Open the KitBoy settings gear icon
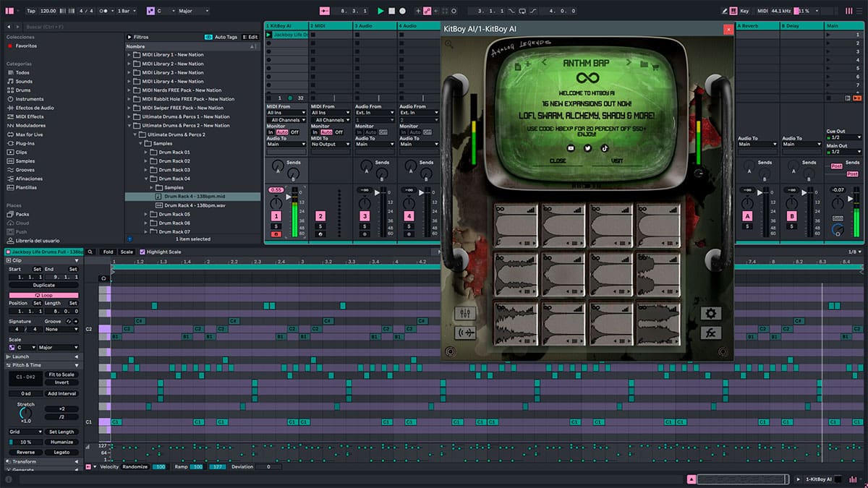Image resolution: width=868 pixels, height=488 pixels. pos(710,313)
